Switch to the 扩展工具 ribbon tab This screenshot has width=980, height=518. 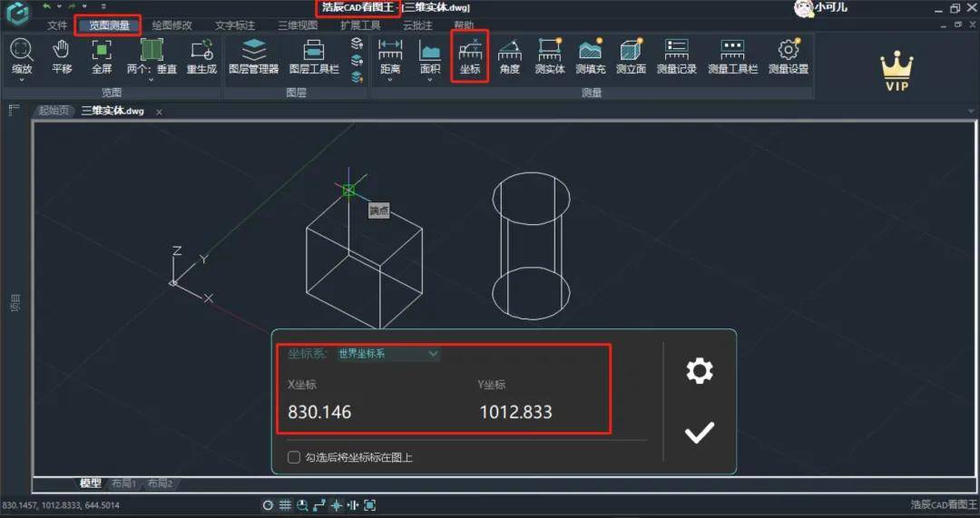point(360,25)
